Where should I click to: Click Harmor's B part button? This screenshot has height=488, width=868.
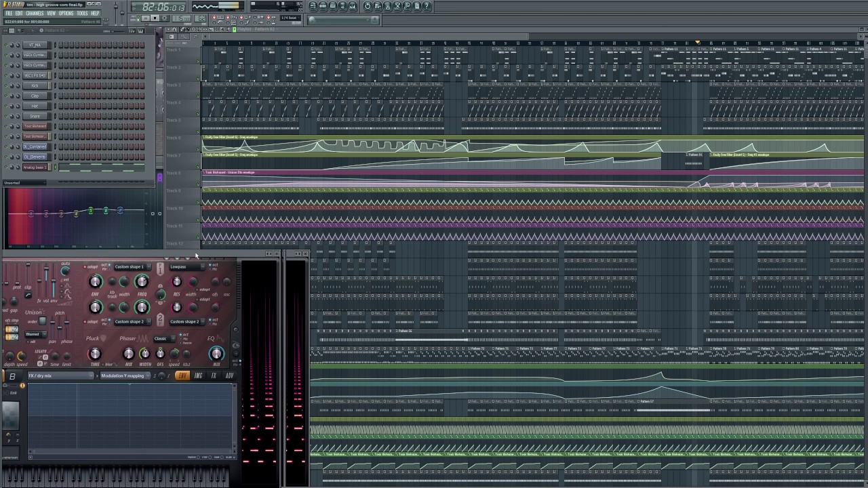(x=12, y=376)
